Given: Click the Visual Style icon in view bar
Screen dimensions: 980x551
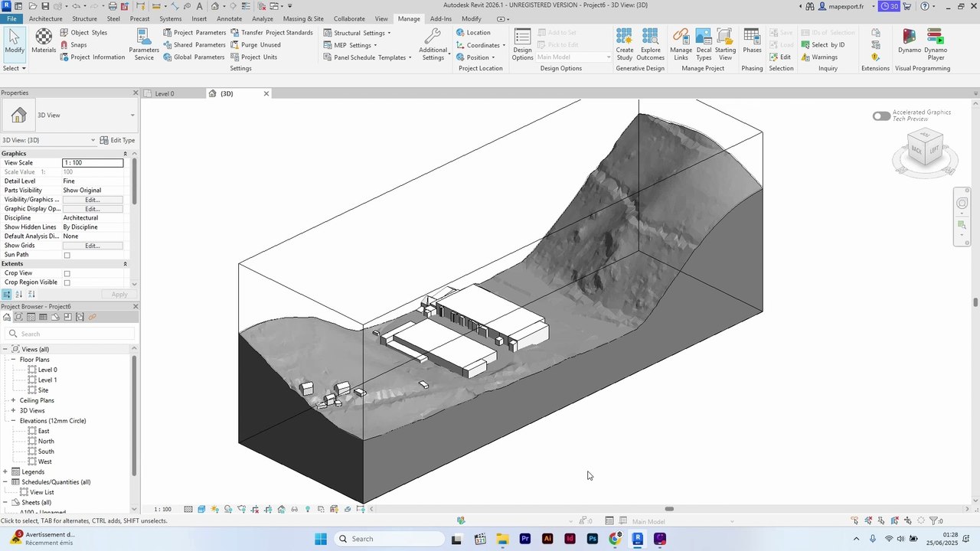Looking at the screenshot, I should [x=201, y=510].
